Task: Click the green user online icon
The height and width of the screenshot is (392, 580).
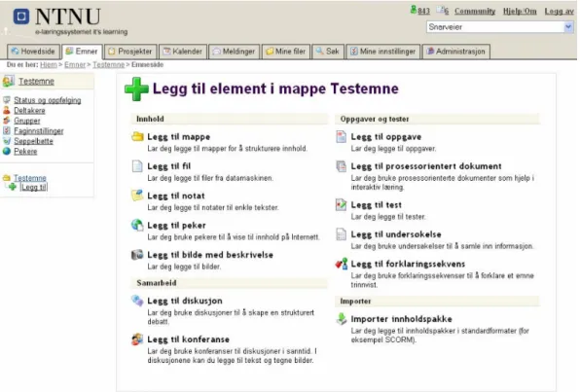Action: click(414, 10)
